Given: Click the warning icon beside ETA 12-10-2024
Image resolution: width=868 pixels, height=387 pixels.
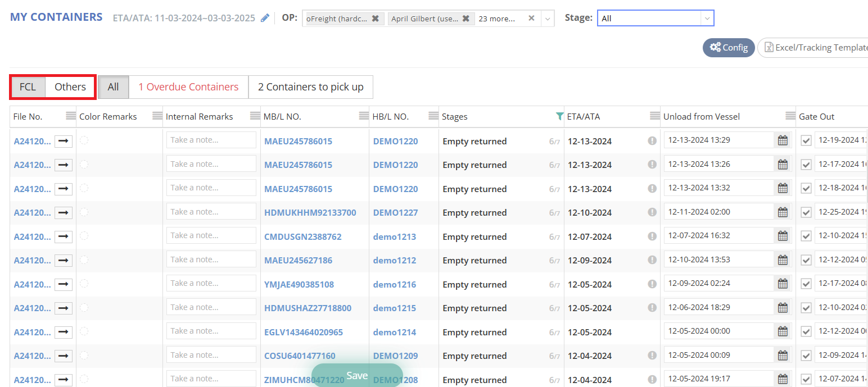Looking at the screenshot, I should pyautogui.click(x=652, y=212).
